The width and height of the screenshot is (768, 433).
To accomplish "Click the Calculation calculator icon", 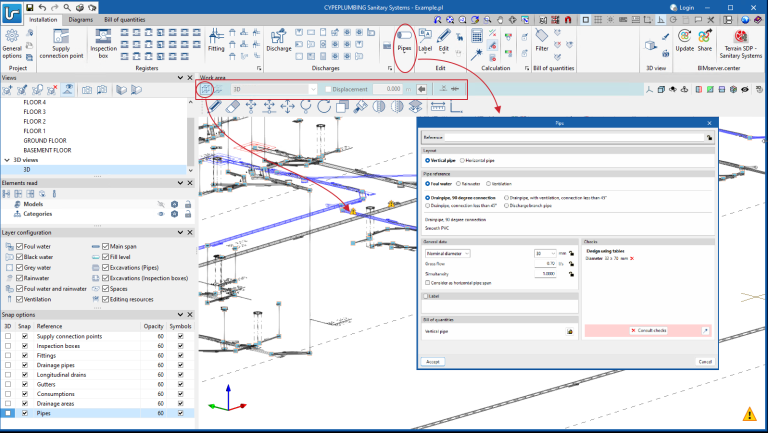I will [477, 36].
